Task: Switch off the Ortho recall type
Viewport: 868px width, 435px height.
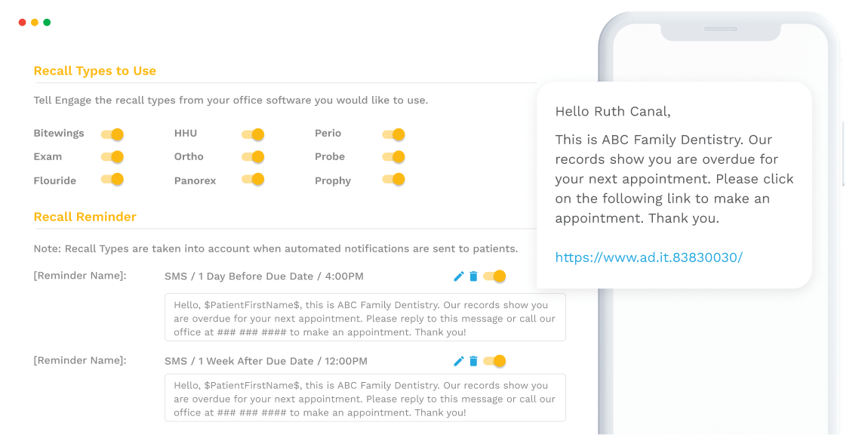Action: (x=253, y=157)
